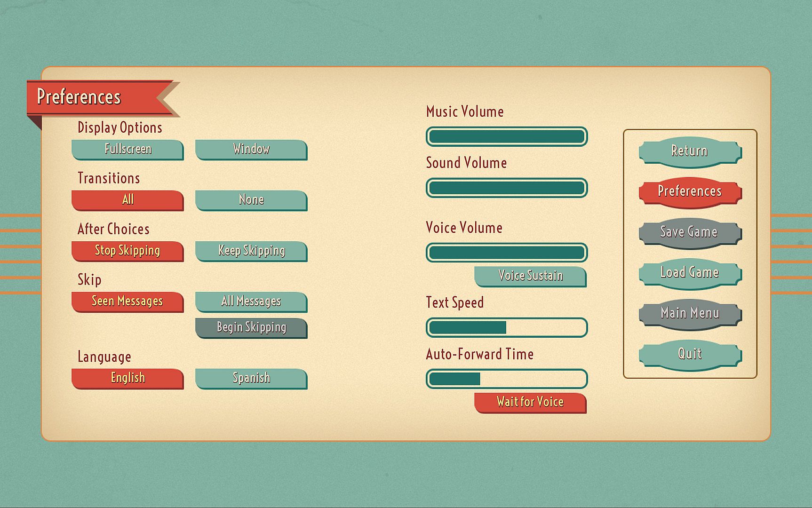Viewport: 812px width, 508px height.
Task: Click the Quit button
Action: [690, 355]
